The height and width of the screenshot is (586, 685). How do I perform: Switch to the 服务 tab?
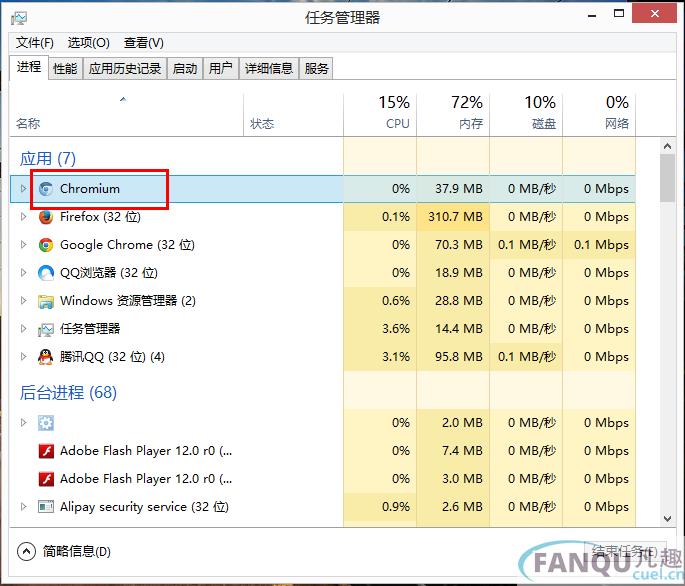coord(316,69)
